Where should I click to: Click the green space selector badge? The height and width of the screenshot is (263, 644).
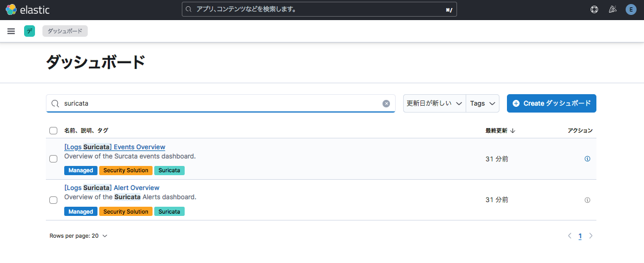coord(29,31)
